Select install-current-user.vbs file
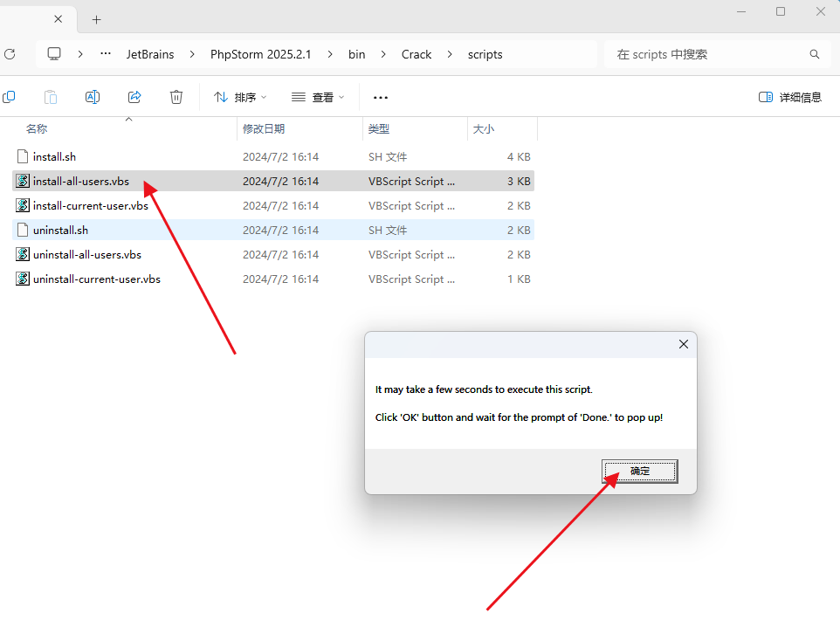This screenshot has height=627, width=840. pyautogui.click(x=273, y=206)
